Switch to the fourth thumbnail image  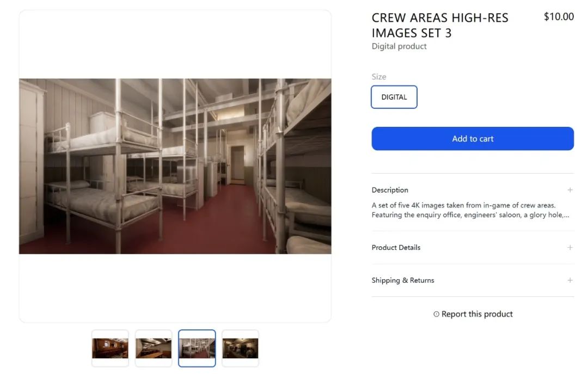[x=240, y=348]
